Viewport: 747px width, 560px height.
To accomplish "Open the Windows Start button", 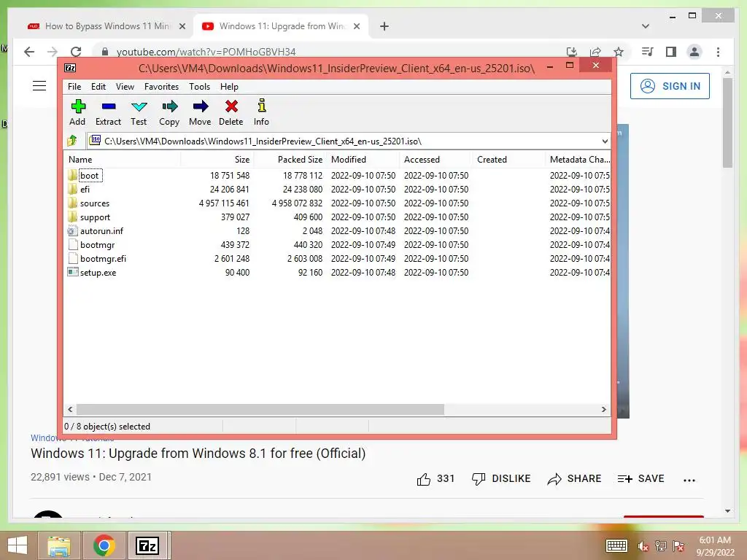I will 18,545.
